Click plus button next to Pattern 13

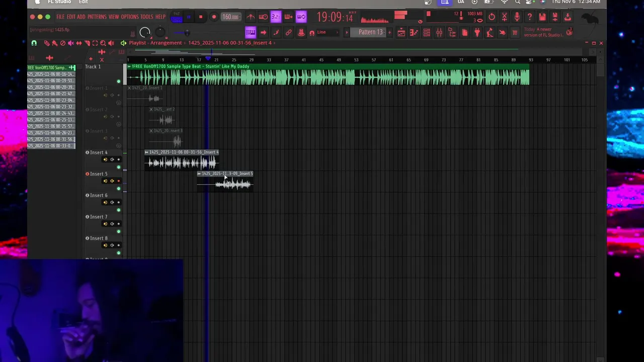pyautogui.click(x=389, y=32)
